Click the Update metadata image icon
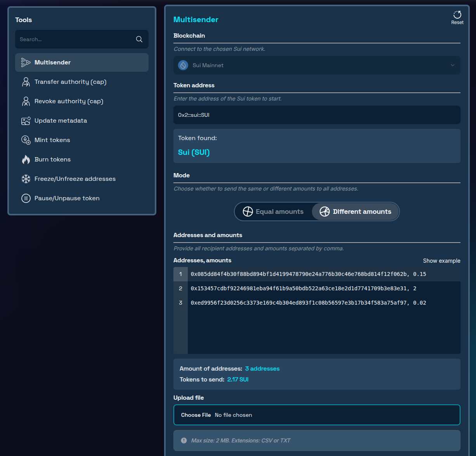 coord(26,121)
